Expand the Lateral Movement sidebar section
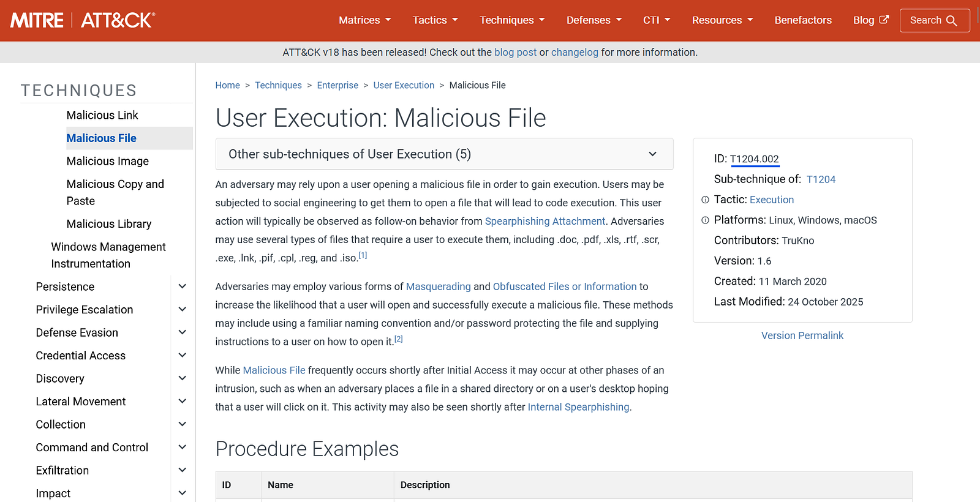This screenshot has width=980, height=502. tap(182, 402)
